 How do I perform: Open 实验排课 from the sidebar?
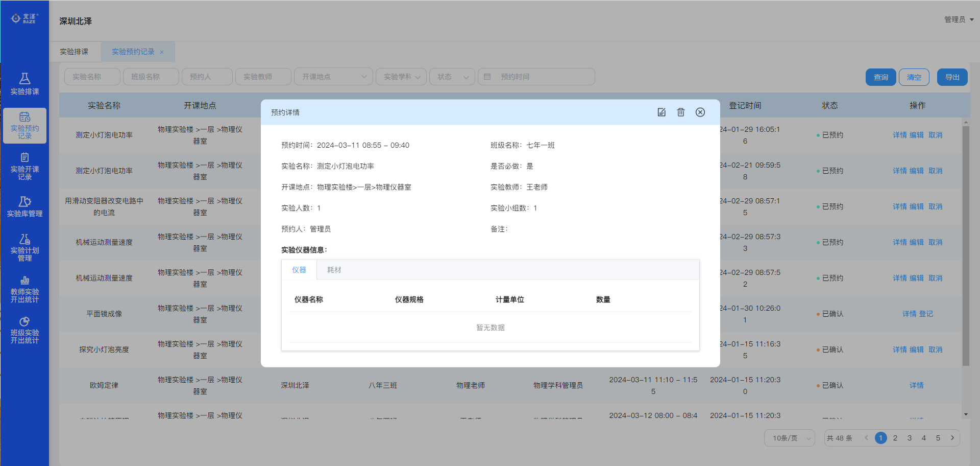(x=24, y=84)
